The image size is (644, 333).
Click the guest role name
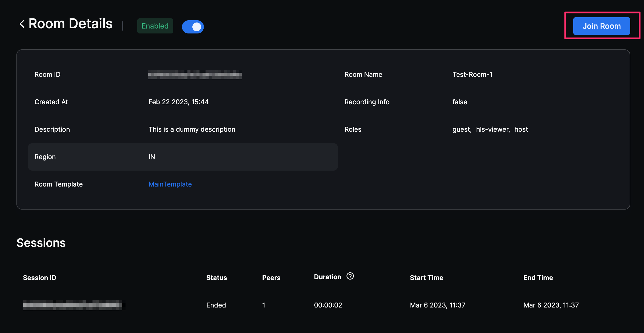(x=461, y=129)
